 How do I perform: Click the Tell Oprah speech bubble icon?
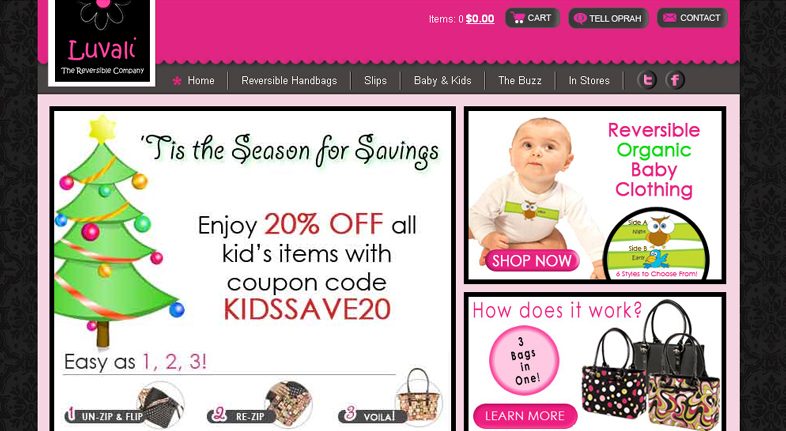[x=580, y=19]
